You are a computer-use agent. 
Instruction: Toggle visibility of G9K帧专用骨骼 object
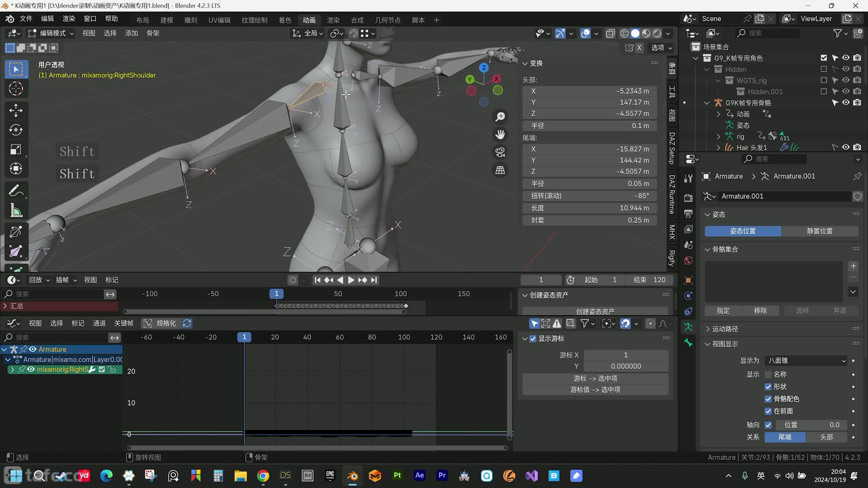coord(846,103)
